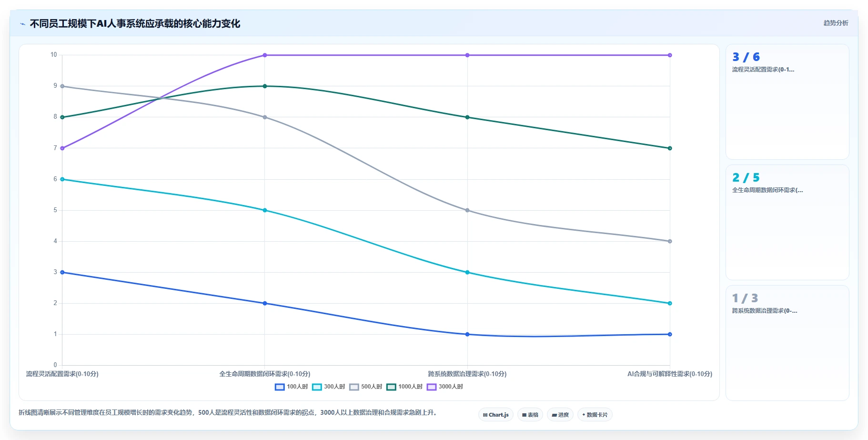Click the 3000人时 point on AI合规与可解释性需求
The height and width of the screenshot is (440, 868).
(670, 55)
